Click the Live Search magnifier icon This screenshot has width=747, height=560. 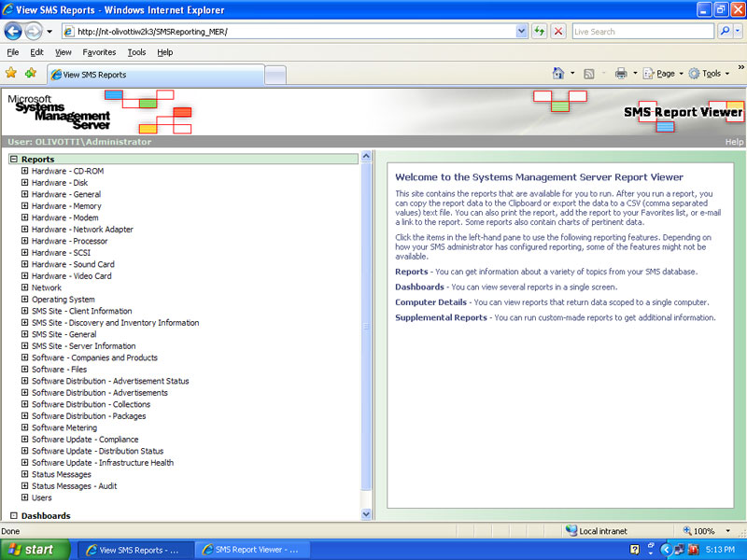click(x=725, y=32)
